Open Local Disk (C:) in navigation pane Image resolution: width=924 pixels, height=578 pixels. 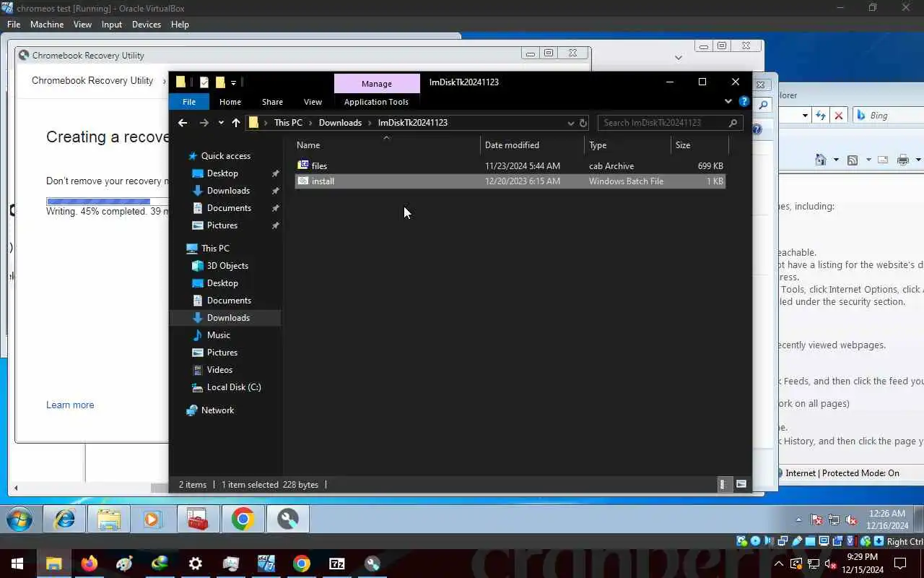click(x=233, y=387)
